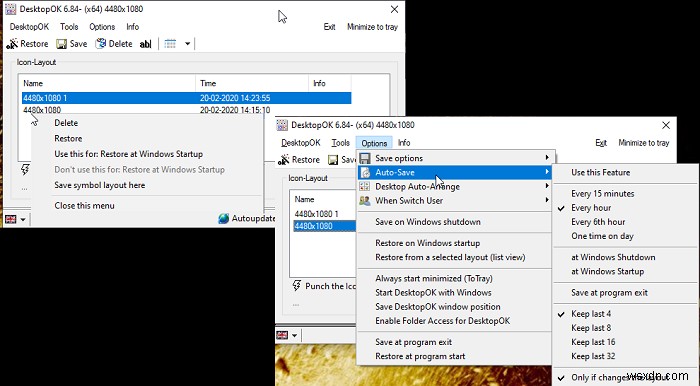This screenshot has width=700, height=386.
Task: Open language dropdown arrow in front window
Action: [x=294, y=335]
